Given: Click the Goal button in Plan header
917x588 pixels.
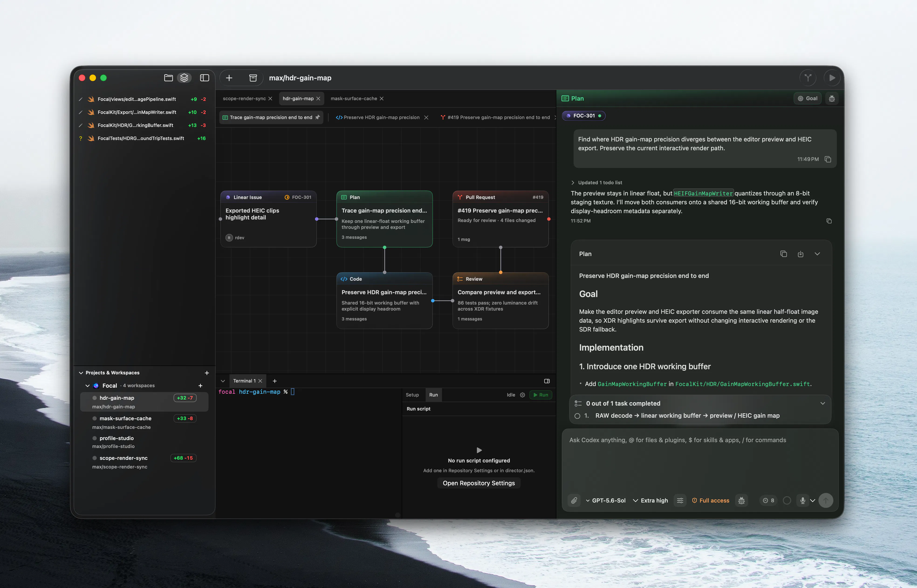Looking at the screenshot, I should [808, 99].
